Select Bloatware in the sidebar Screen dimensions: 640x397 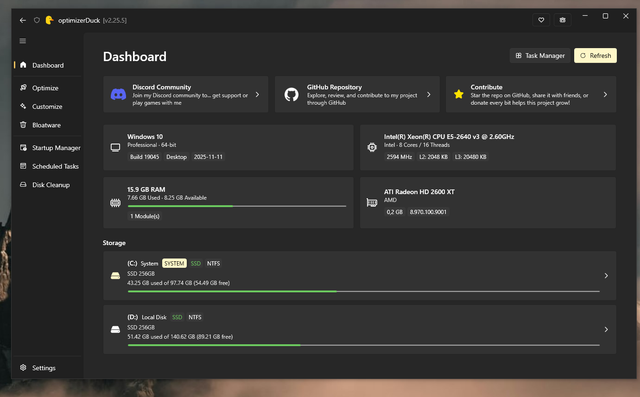pos(48,125)
